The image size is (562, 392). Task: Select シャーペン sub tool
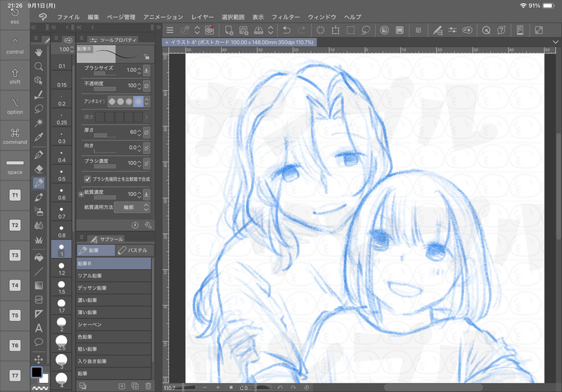click(114, 325)
